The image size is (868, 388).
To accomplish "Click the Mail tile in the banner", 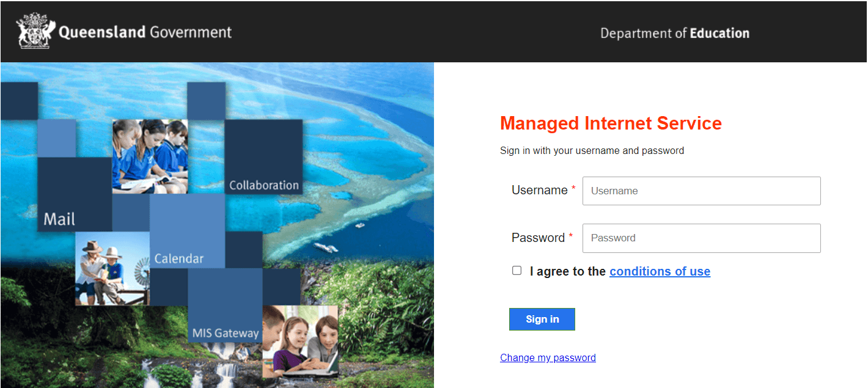I will pos(75,194).
